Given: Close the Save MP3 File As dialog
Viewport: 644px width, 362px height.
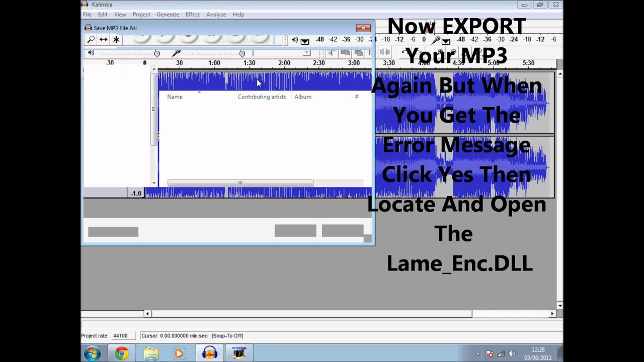Looking at the screenshot, I should pos(363,28).
